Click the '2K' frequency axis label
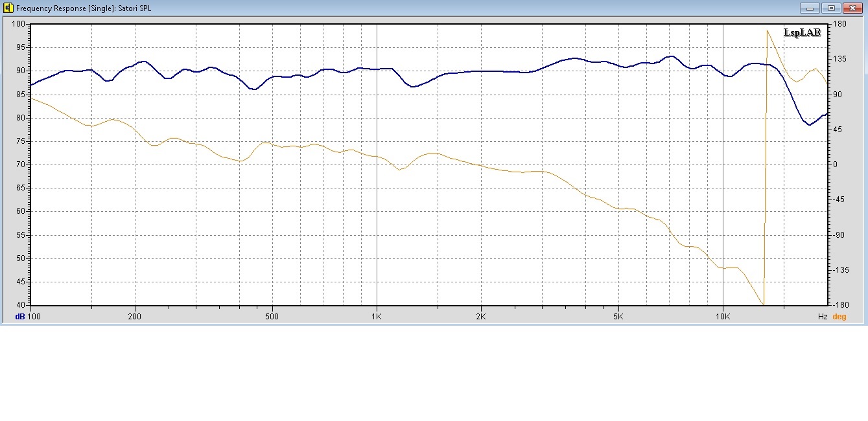868x421 pixels. coord(480,317)
